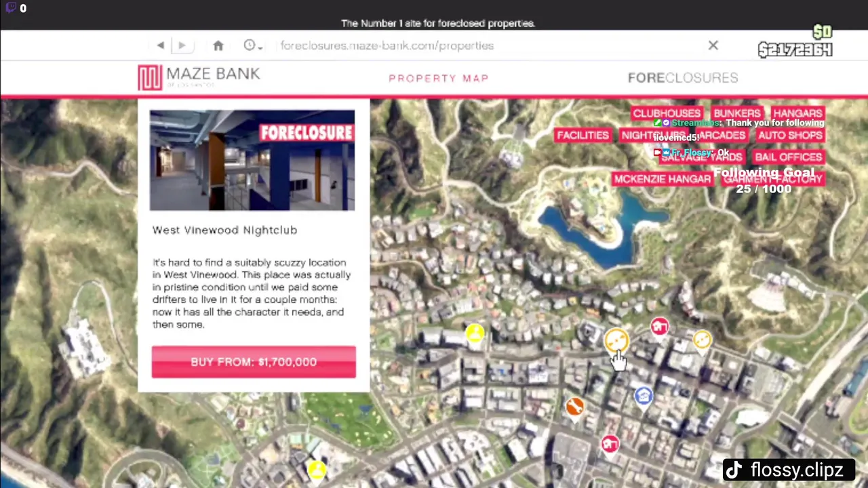Toggle the Garment Factory map filter
The image size is (868, 488).
pyautogui.click(x=773, y=178)
